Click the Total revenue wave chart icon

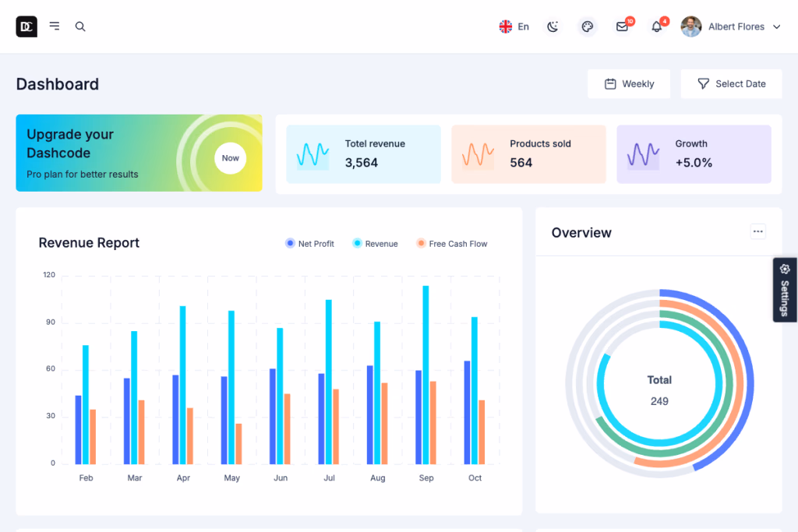point(312,154)
